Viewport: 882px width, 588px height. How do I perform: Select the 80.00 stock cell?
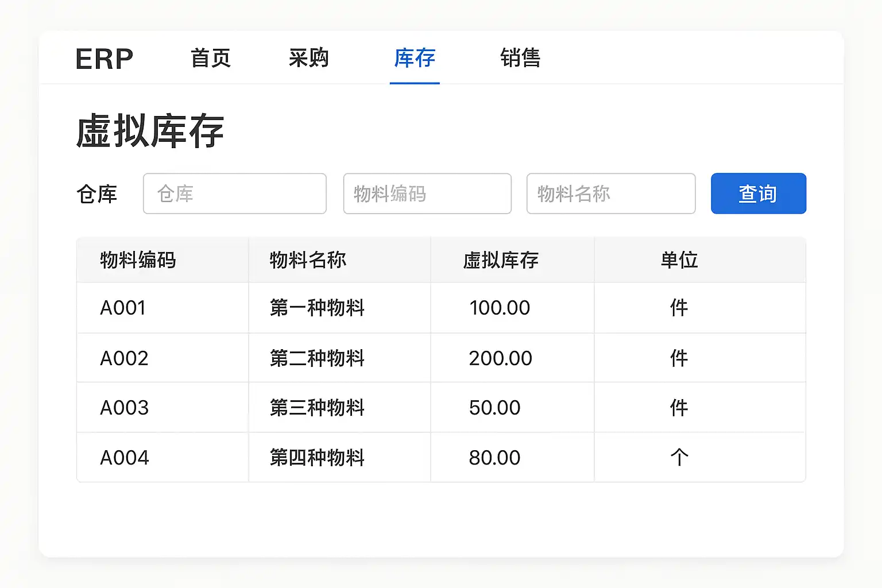point(494,458)
